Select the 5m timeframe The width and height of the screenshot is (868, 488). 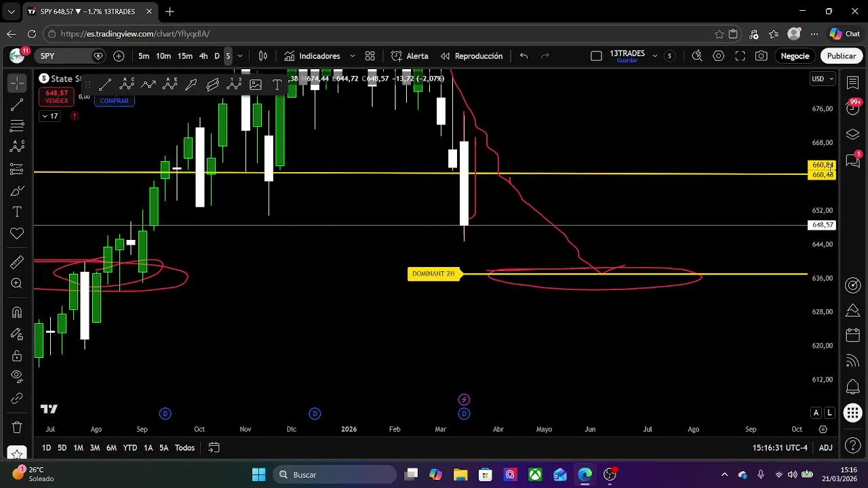[144, 56]
